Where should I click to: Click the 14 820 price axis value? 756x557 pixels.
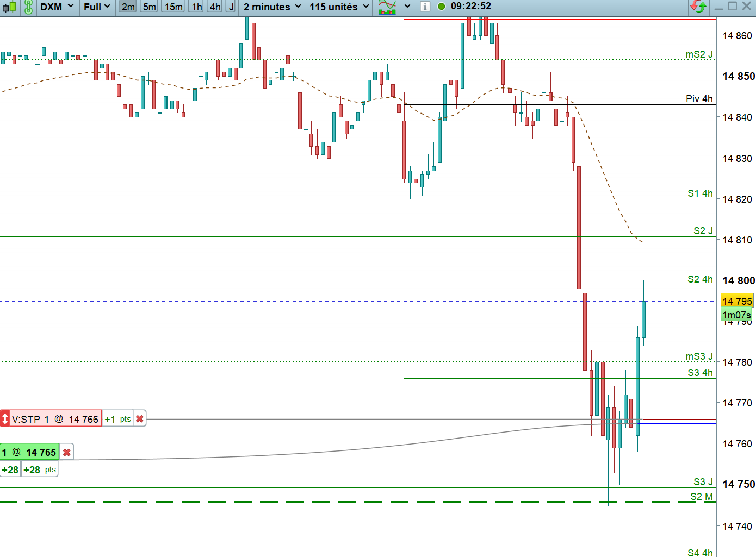[x=738, y=199]
